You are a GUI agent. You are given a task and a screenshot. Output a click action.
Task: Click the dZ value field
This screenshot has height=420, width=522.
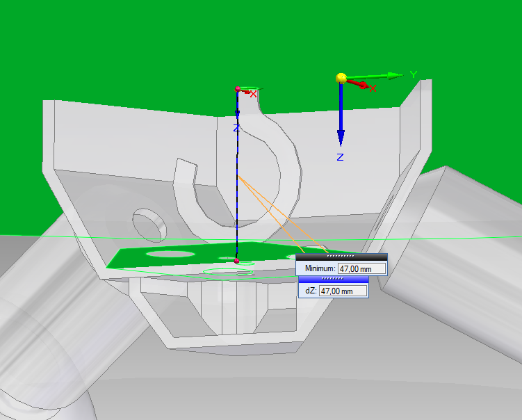[x=343, y=291]
